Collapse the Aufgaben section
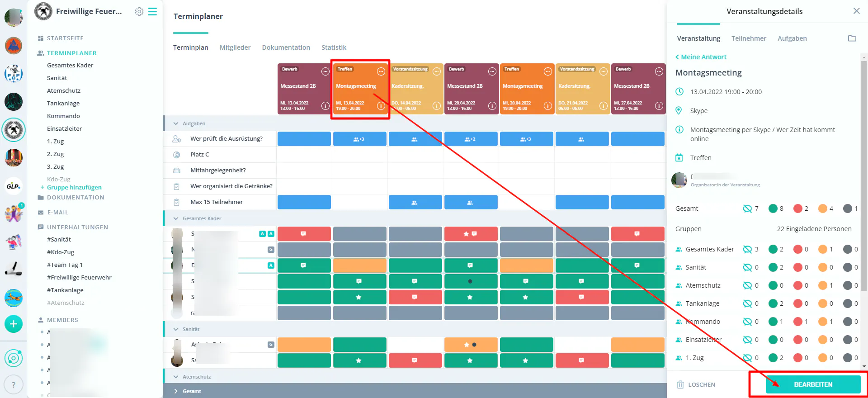The height and width of the screenshot is (398, 868). 176,123
